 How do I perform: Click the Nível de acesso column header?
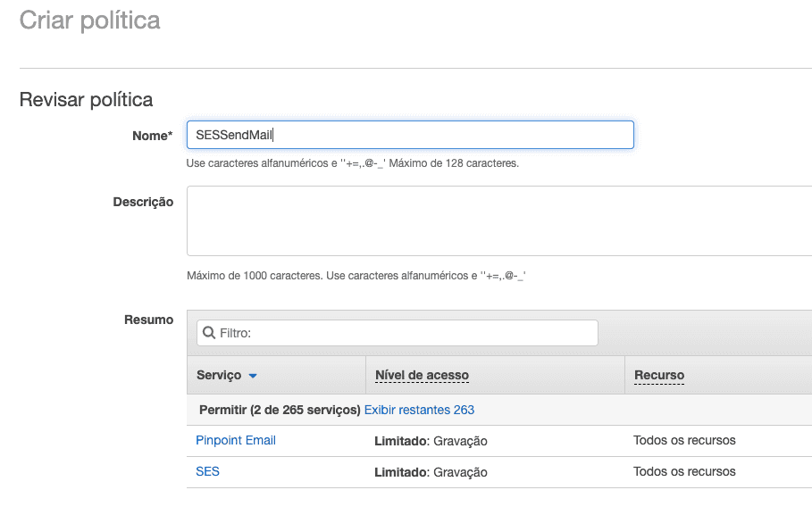422,376
